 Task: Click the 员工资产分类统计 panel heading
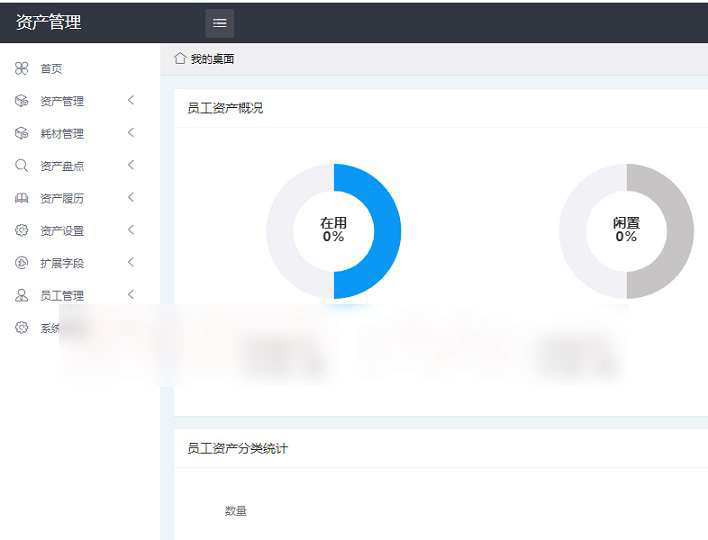(x=237, y=448)
